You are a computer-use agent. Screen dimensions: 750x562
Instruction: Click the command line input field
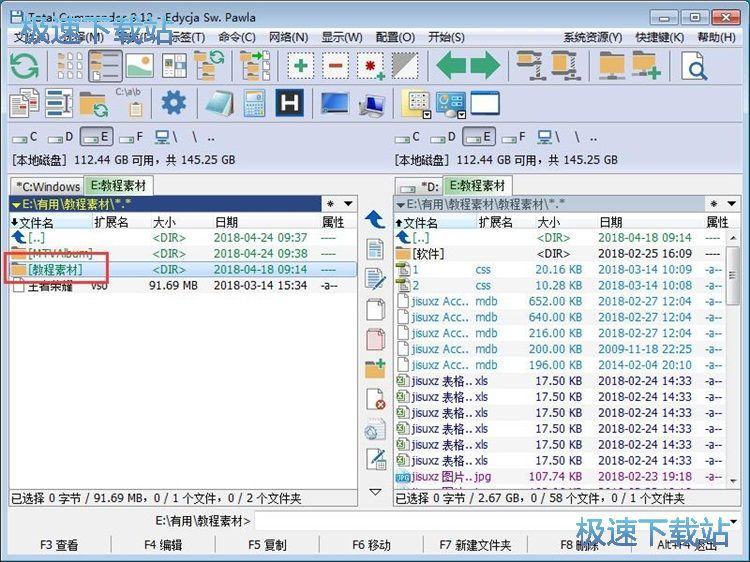(x=492, y=521)
